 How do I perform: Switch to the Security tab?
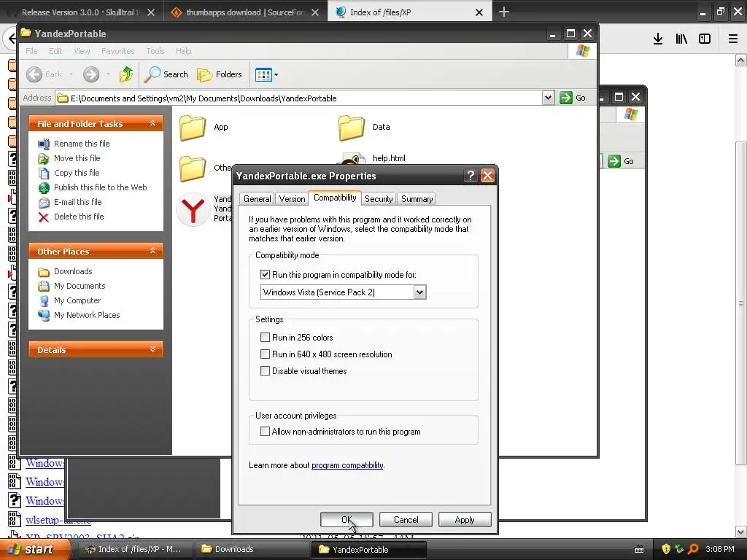point(379,199)
